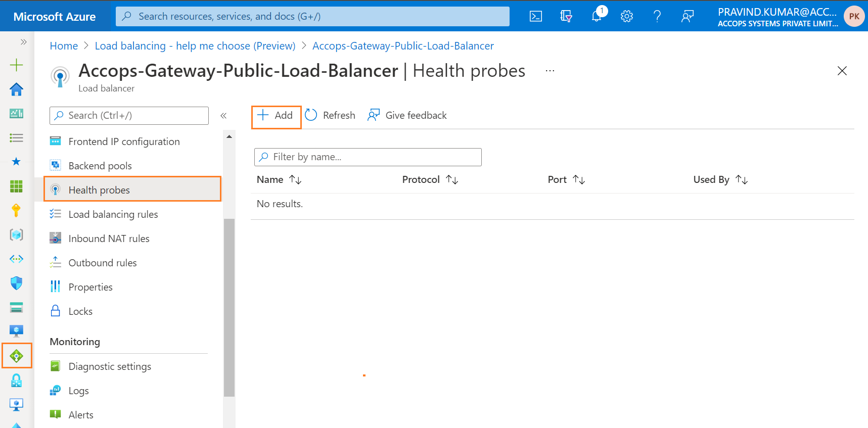
Task: Click resource menu scrollbar up arrow
Action: (229, 136)
